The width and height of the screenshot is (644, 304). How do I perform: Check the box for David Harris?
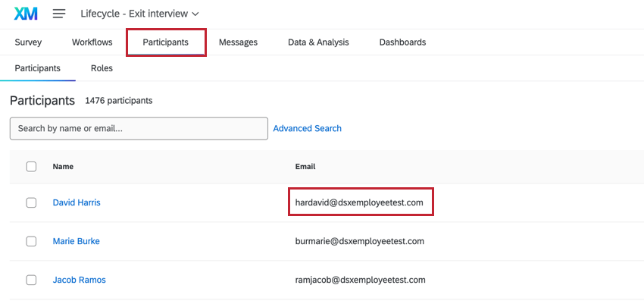31,202
